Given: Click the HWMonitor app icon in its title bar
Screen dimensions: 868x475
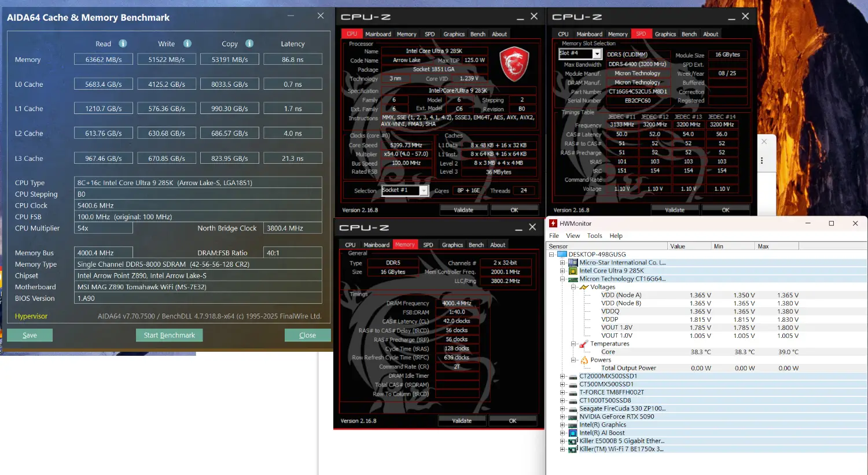Looking at the screenshot, I should (553, 223).
